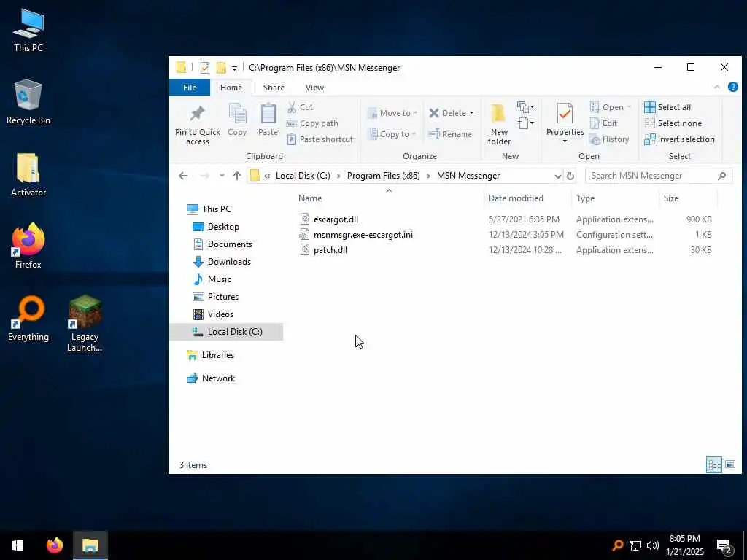The image size is (747, 560).
Task: Sort files by Name column header
Action: coord(388,198)
